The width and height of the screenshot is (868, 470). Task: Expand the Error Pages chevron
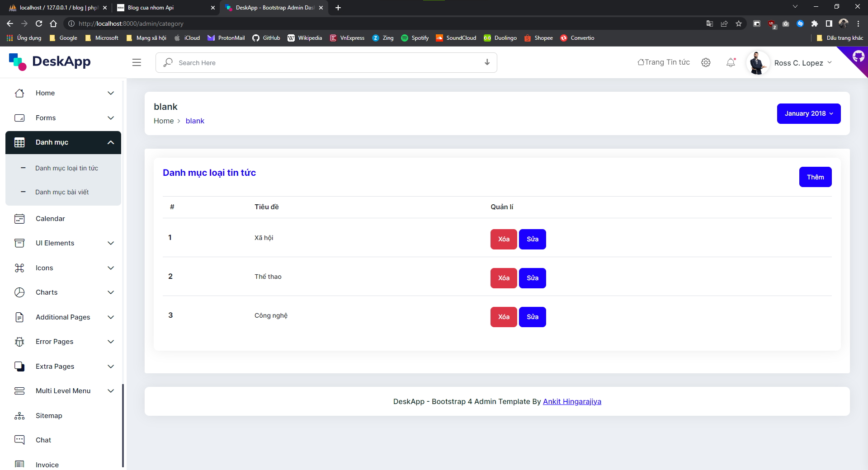[x=111, y=342]
